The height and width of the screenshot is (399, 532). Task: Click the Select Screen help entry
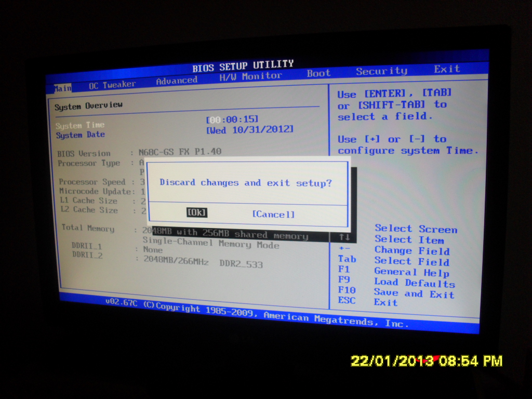click(416, 229)
